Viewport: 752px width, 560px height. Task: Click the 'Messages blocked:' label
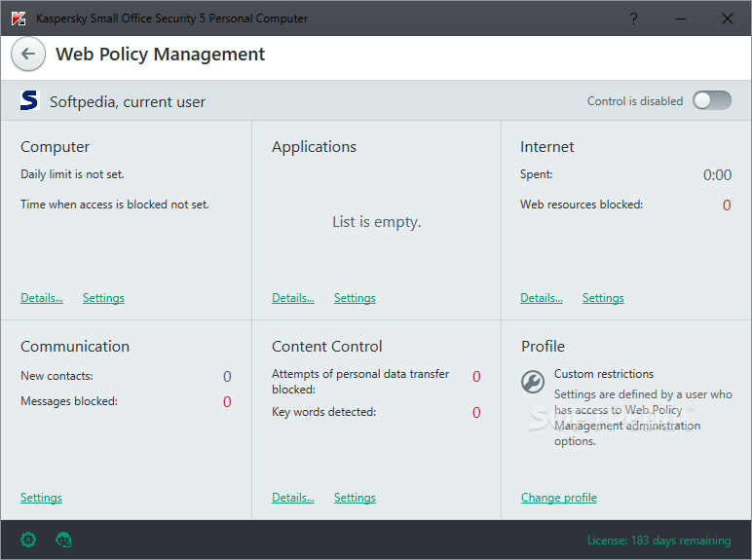pyautogui.click(x=69, y=401)
